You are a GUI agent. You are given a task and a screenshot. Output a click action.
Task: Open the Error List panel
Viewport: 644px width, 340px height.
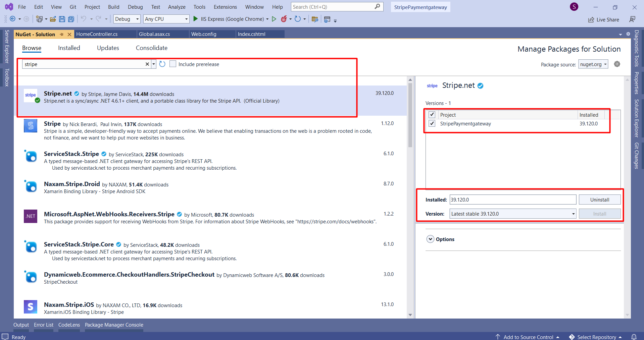pos(44,325)
